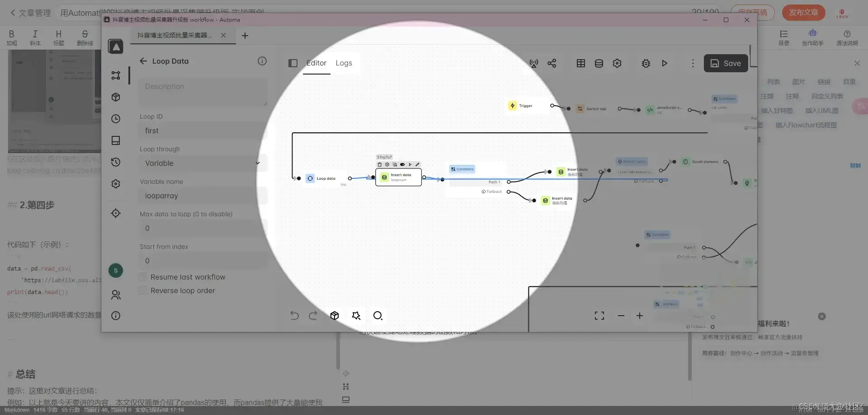
Task: Open the debug mode bug icon
Action: point(646,63)
